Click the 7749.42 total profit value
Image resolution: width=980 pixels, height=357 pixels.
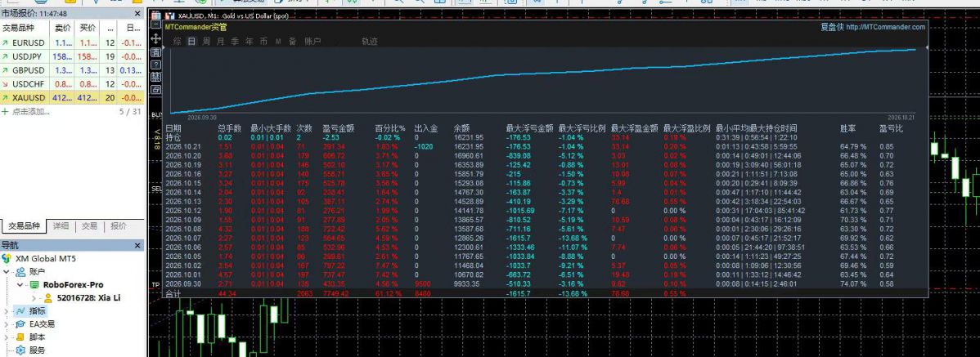(x=335, y=292)
